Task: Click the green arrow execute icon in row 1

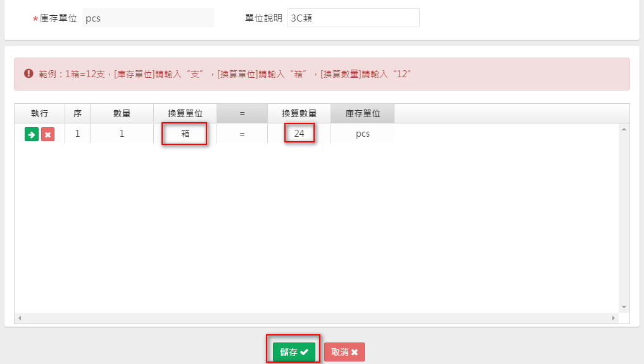Action: (32, 134)
